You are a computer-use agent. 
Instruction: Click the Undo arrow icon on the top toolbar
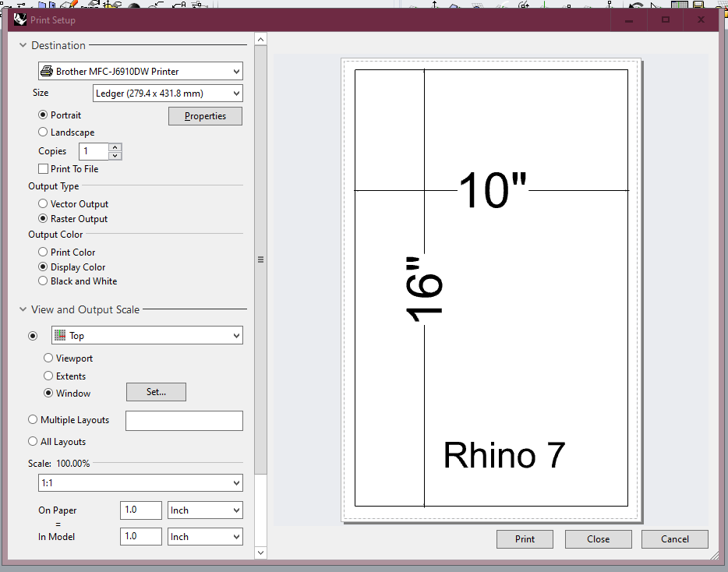pyautogui.click(x=160, y=4)
